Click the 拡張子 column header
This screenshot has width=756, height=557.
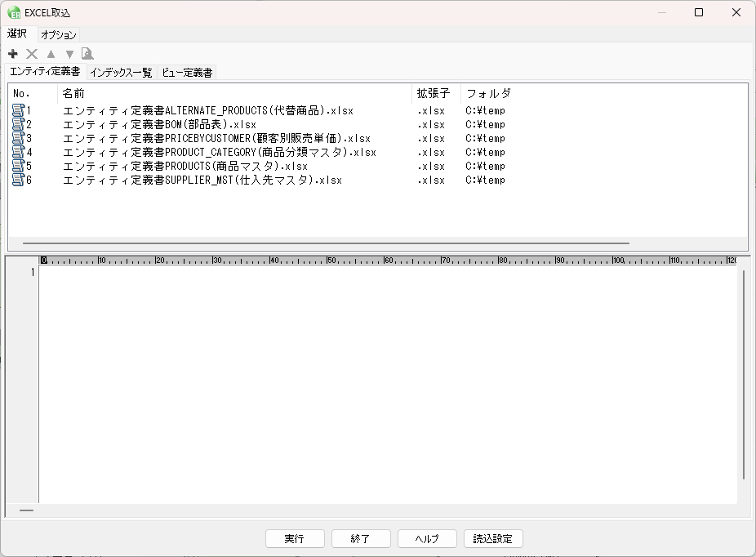436,94
